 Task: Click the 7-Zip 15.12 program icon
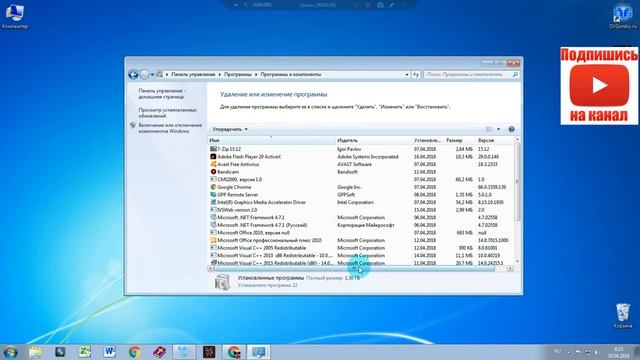point(213,149)
